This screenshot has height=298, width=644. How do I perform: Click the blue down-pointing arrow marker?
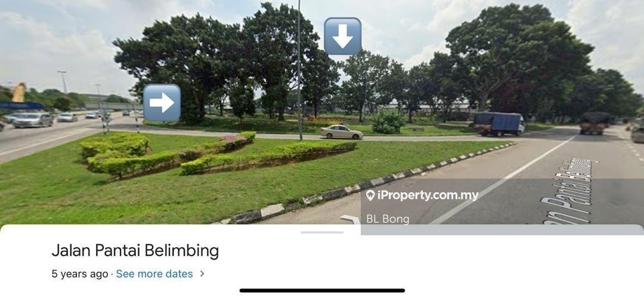342,36
